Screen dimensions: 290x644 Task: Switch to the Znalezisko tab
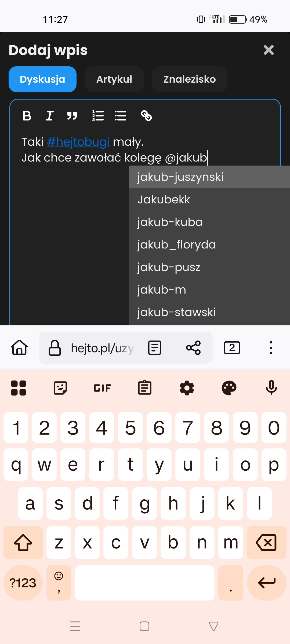coord(190,79)
